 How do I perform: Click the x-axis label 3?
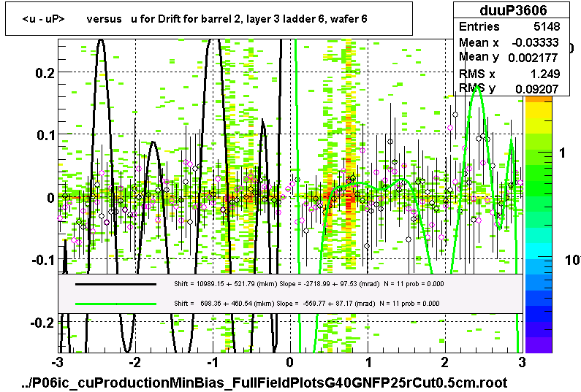[x=522, y=362]
